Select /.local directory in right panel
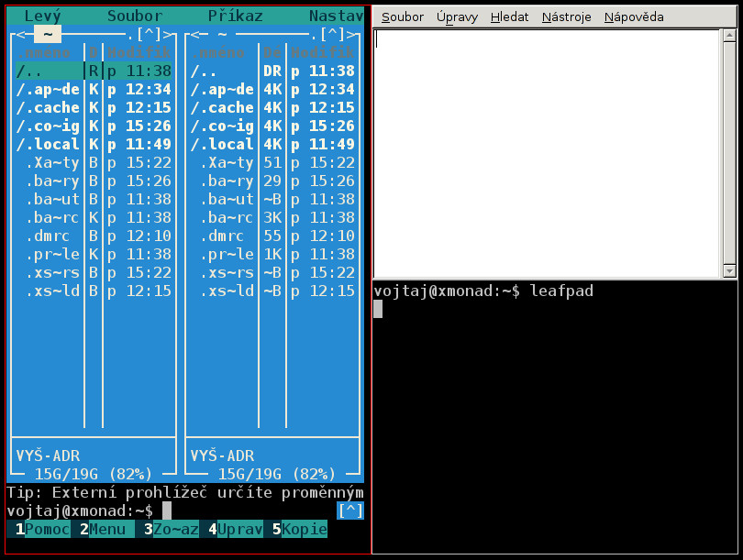 [x=272, y=145]
